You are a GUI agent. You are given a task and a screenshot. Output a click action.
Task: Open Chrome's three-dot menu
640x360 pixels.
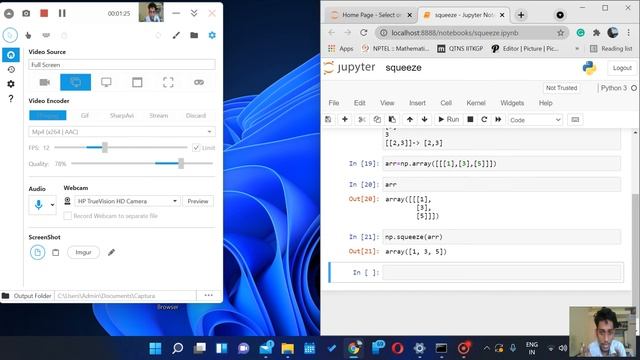[629, 33]
